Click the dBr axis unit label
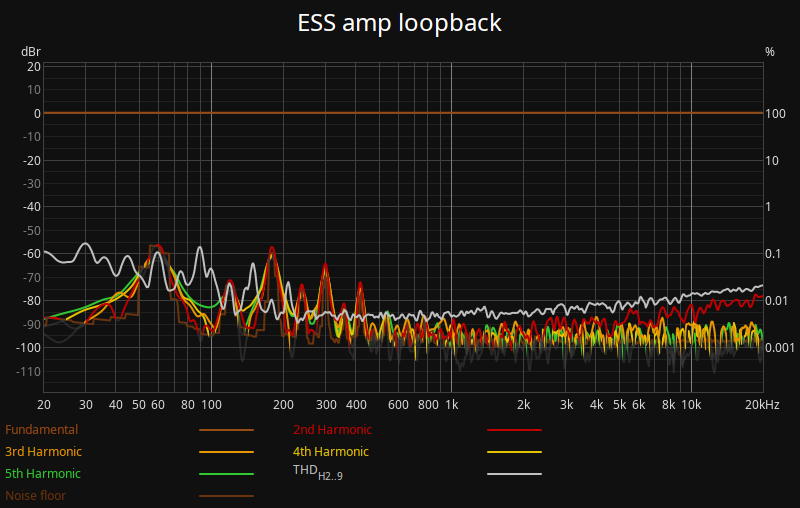 coord(31,52)
